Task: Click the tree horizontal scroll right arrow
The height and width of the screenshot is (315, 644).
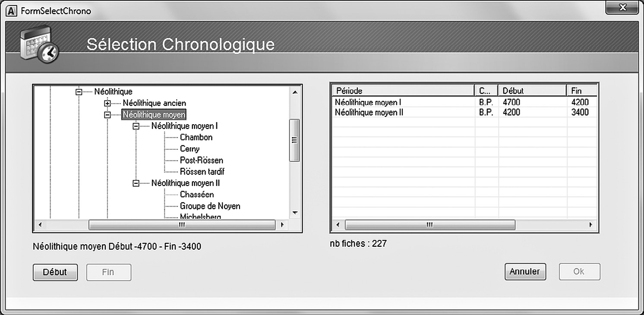Action: (x=282, y=225)
